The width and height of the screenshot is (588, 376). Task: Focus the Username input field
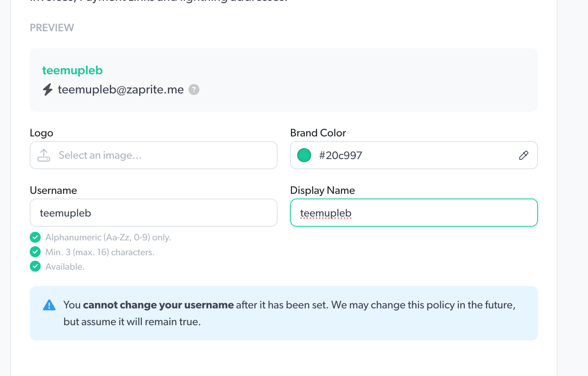[x=153, y=213]
